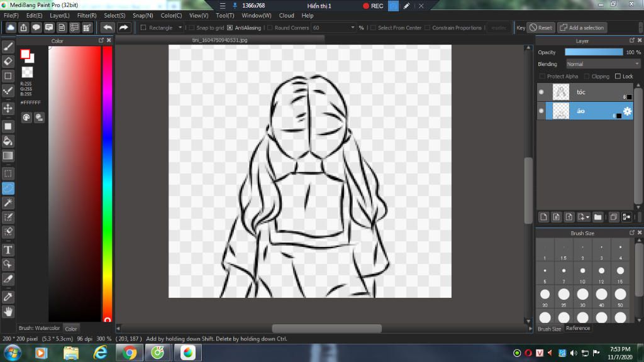Click the transparent color swatch
The height and width of the screenshot is (362, 644).
[x=27, y=72]
